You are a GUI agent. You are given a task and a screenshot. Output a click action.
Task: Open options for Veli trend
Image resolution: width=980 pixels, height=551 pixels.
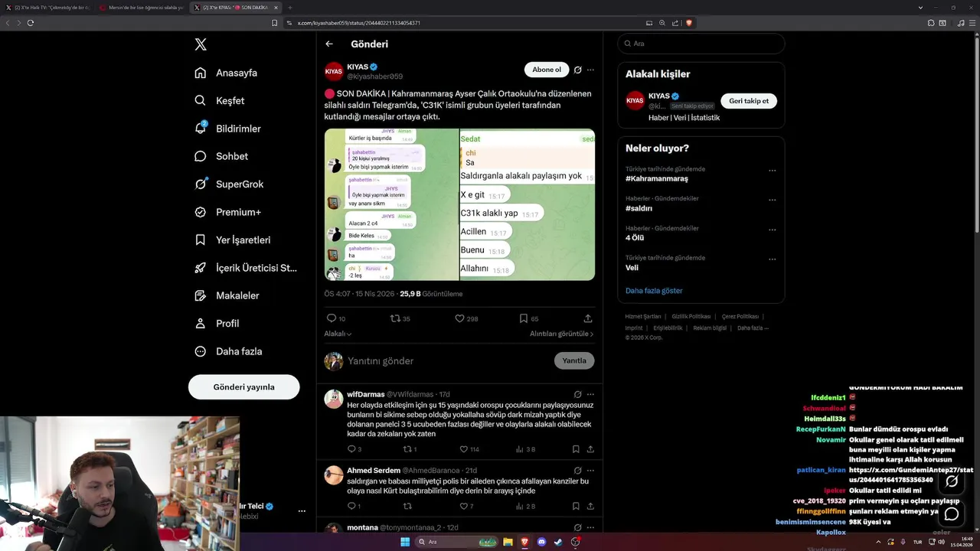[x=772, y=260]
